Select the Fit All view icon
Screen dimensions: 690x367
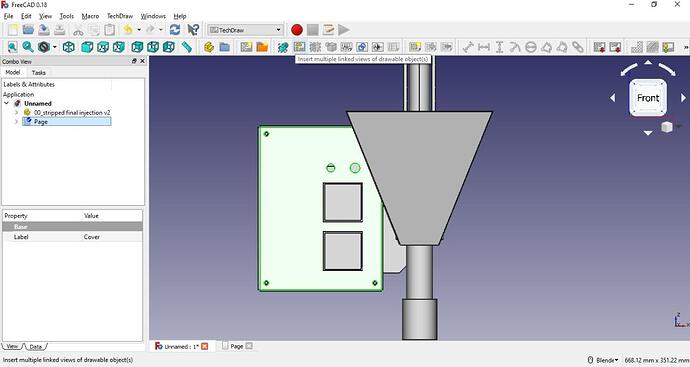12,47
